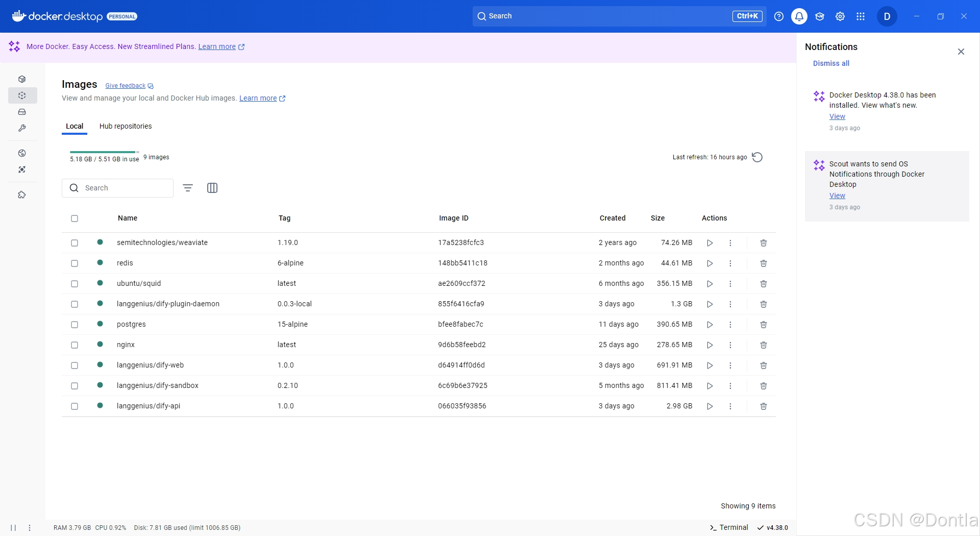Click Dismiss all notifications

point(831,63)
